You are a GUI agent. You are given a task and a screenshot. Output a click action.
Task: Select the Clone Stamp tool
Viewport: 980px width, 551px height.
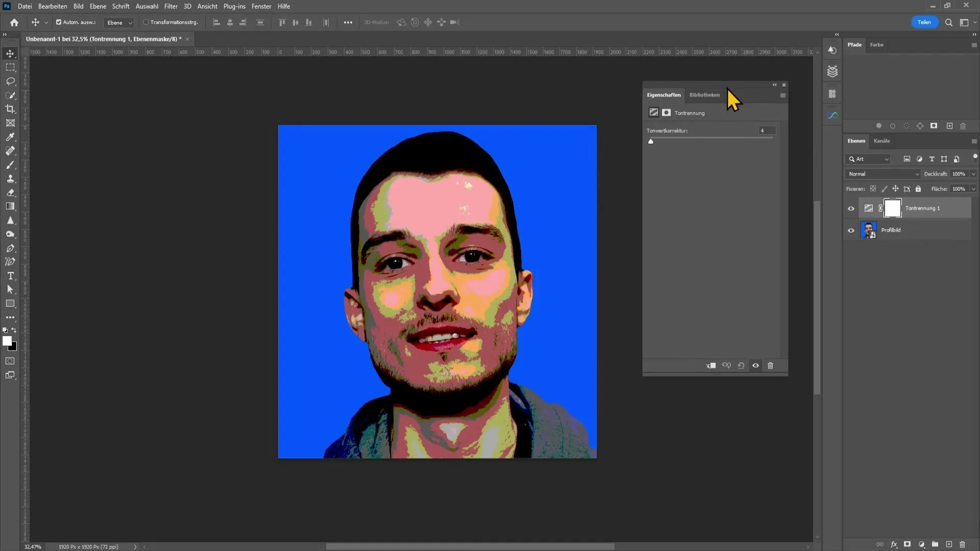point(10,179)
